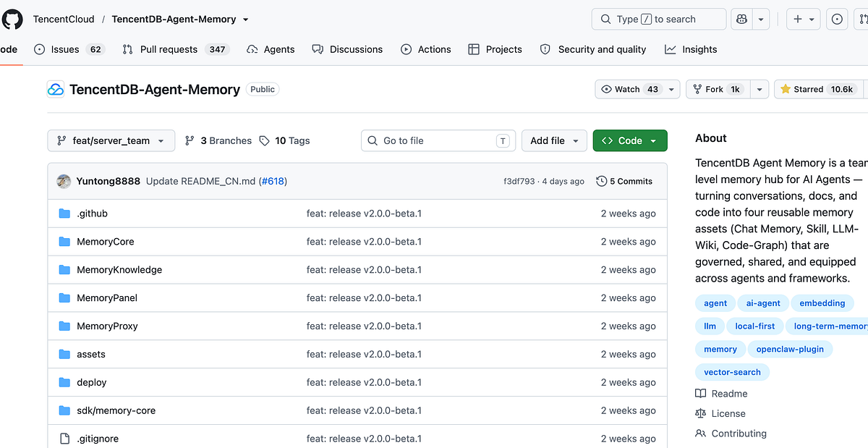868x448 pixels.
Task: Click the .gitignore file icon
Action: click(x=64, y=439)
